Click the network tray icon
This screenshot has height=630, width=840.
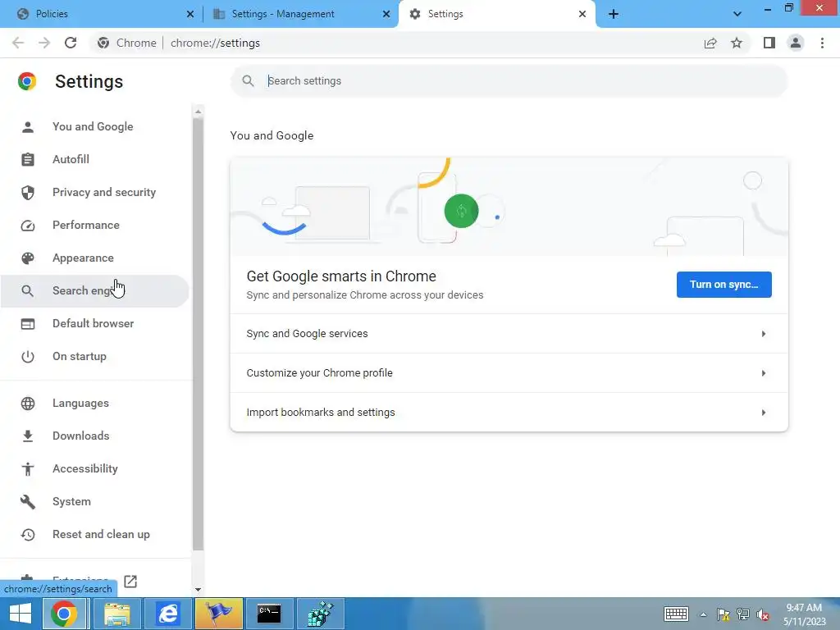[743, 614]
